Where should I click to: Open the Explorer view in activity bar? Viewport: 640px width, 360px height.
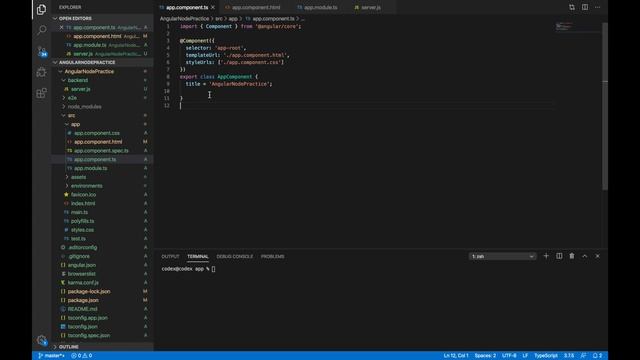(x=41, y=9)
